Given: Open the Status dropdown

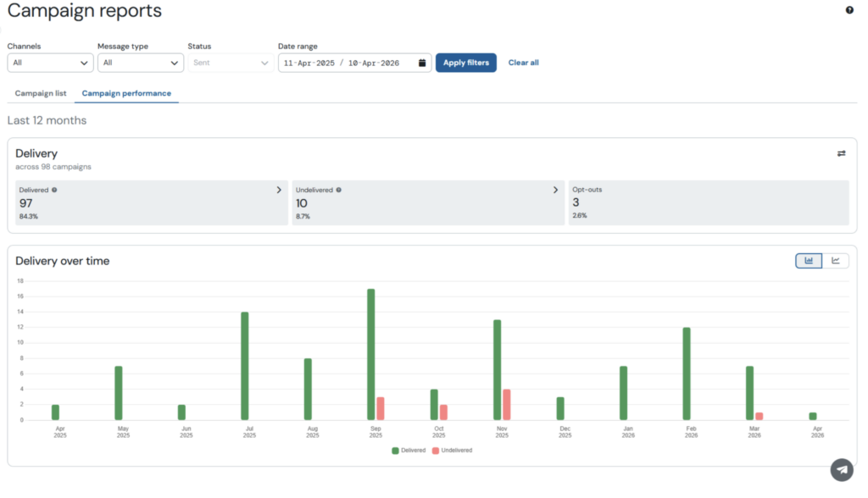Looking at the screenshot, I should (231, 63).
